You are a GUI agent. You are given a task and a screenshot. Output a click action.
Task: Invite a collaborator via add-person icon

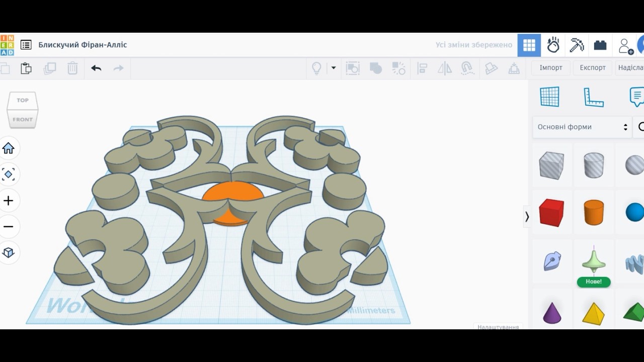click(625, 46)
